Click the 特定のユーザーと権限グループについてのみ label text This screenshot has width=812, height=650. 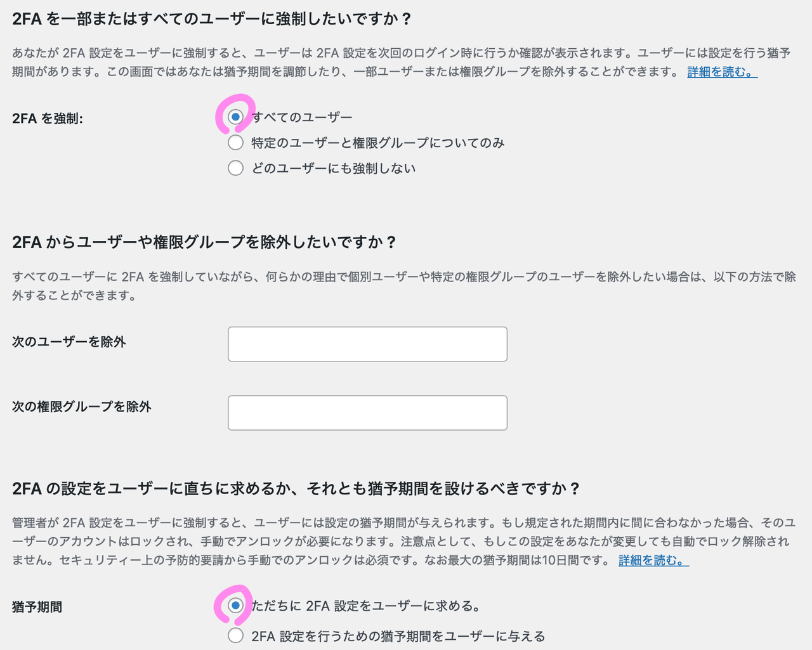pyautogui.click(x=378, y=143)
